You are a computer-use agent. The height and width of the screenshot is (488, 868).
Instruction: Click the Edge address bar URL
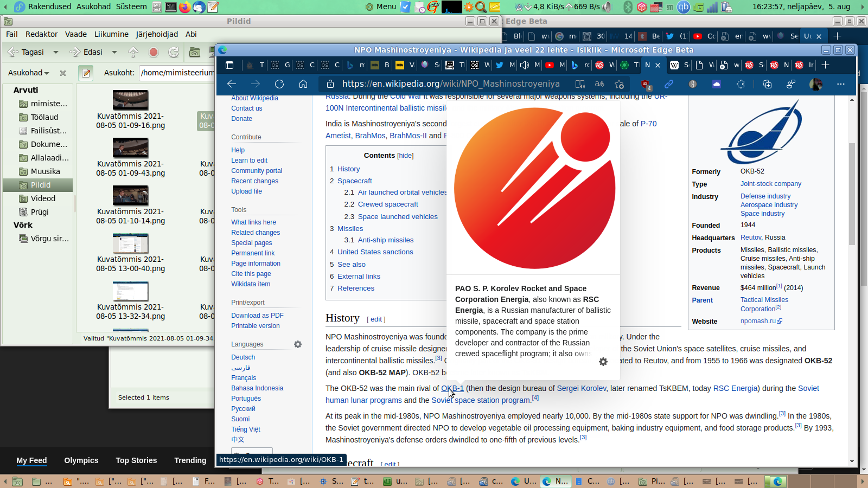click(451, 84)
